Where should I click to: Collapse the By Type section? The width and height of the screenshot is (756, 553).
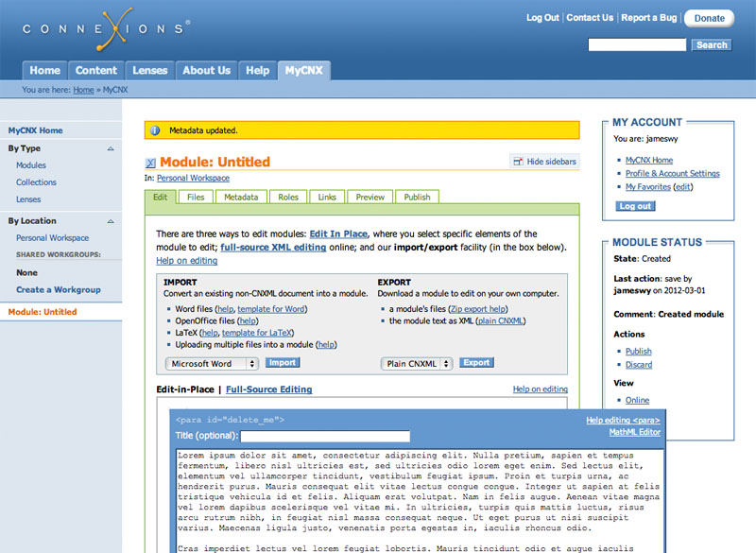click(x=111, y=148)
